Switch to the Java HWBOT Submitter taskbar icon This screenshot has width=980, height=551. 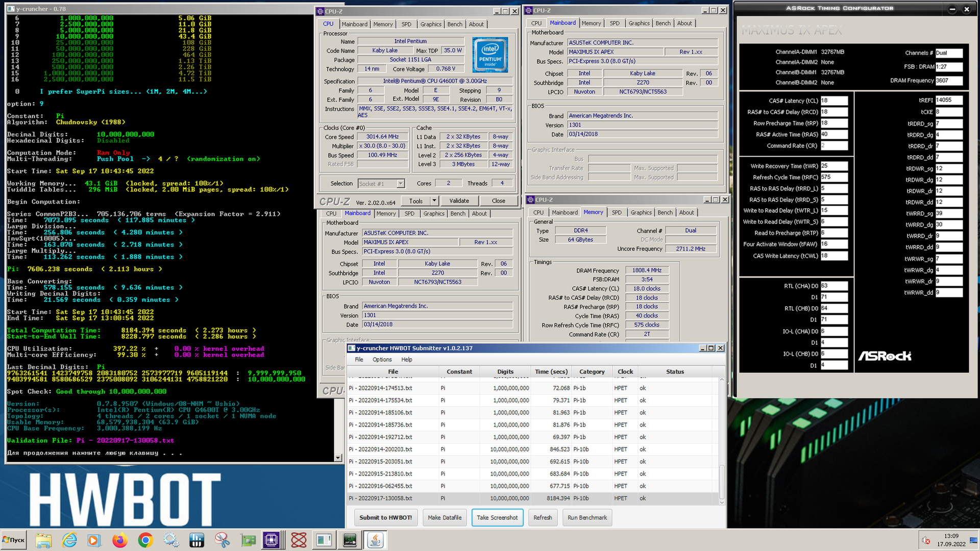pyautogui.click(x=375, y=540)
